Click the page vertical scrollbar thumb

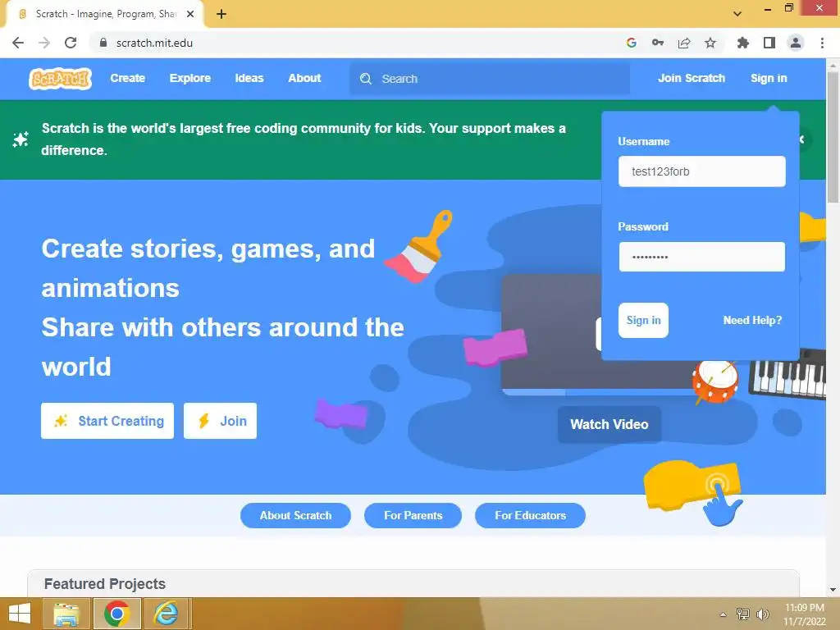833,137
